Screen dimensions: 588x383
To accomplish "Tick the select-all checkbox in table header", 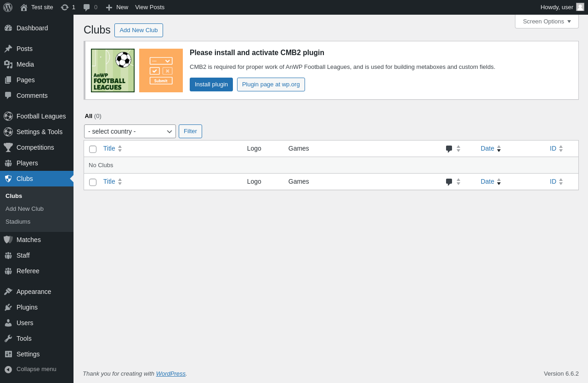I will (93, 149).
